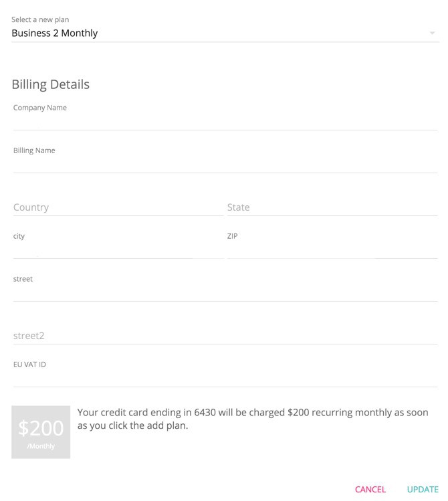
Task: Focus the Company Name input field
Action: tap(225, 122)
